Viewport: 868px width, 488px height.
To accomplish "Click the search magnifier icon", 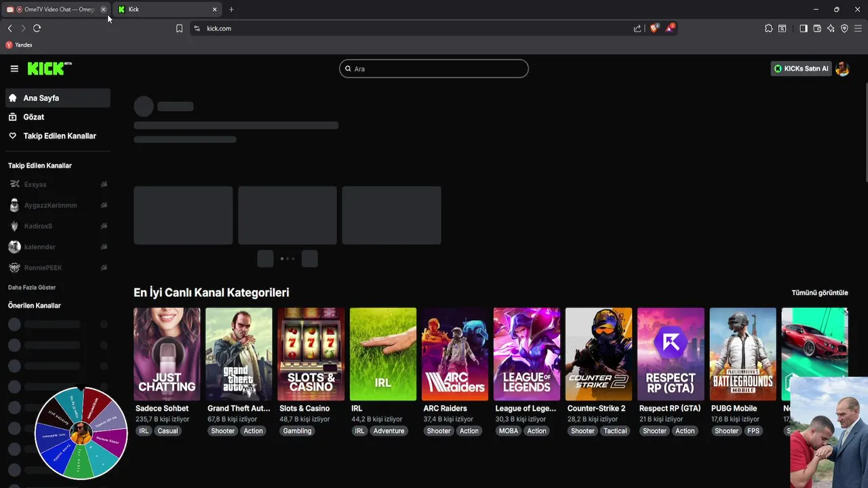I will [348, 68].
